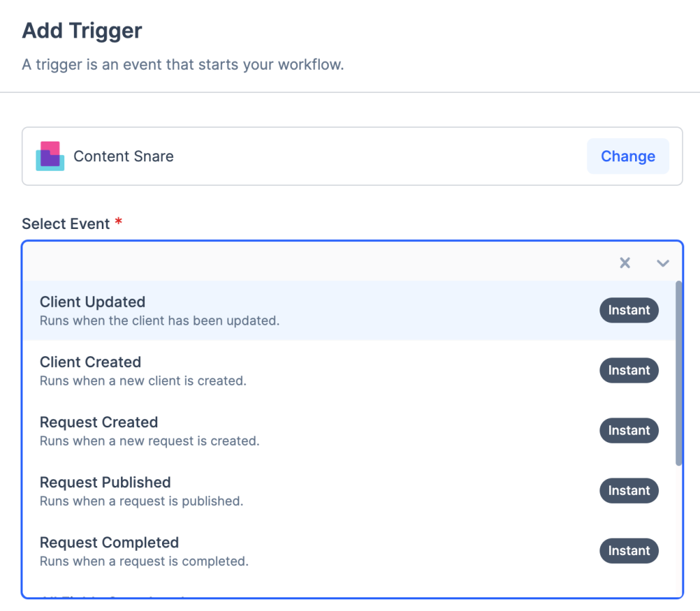The image size is (700, 611).
Task: Click the Content Snare app name text
Action: click(x=124, y=157)
